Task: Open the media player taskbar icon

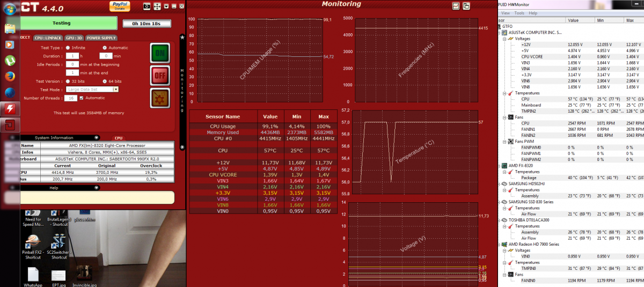Action: point(9,45)
